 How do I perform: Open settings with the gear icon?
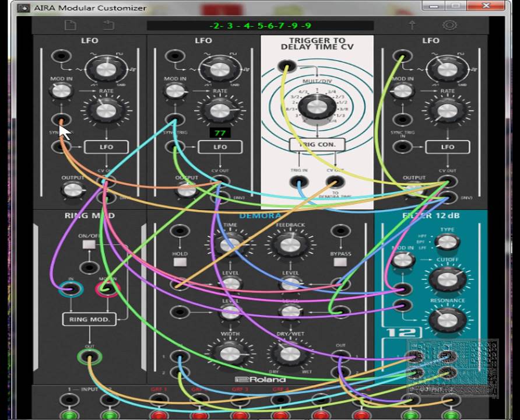[x=449, y=25]
